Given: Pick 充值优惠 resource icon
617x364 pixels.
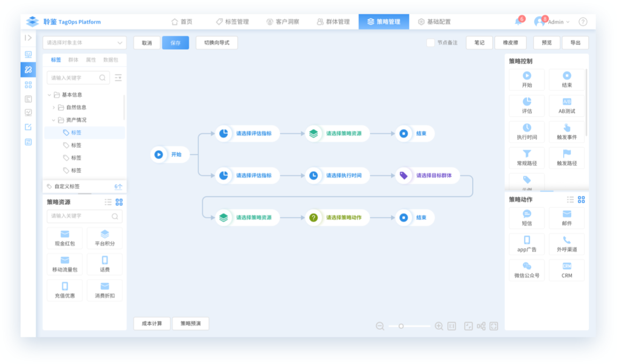Looking at the screenshot, I should 65,290.
